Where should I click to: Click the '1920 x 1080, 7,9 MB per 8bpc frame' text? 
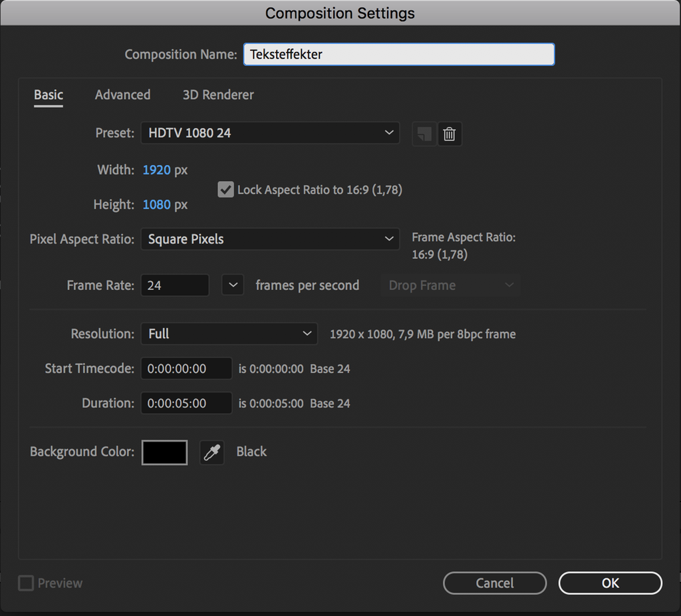point(422,334)
